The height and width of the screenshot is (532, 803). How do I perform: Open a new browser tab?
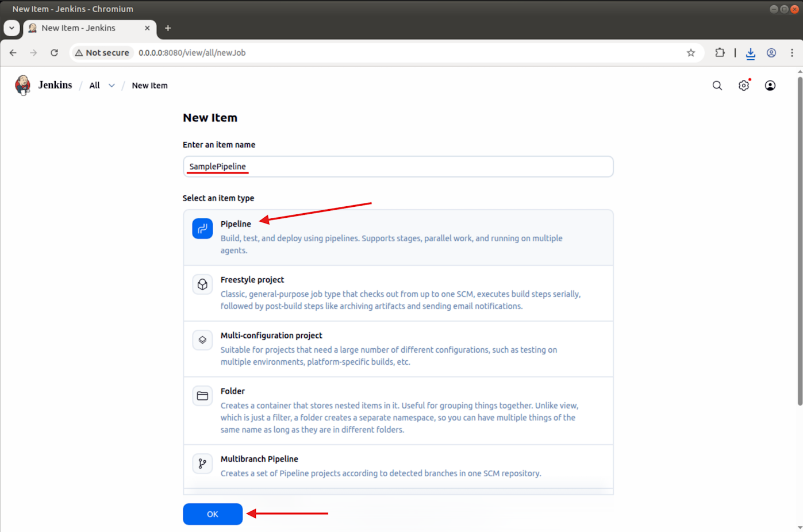[168, 28]
